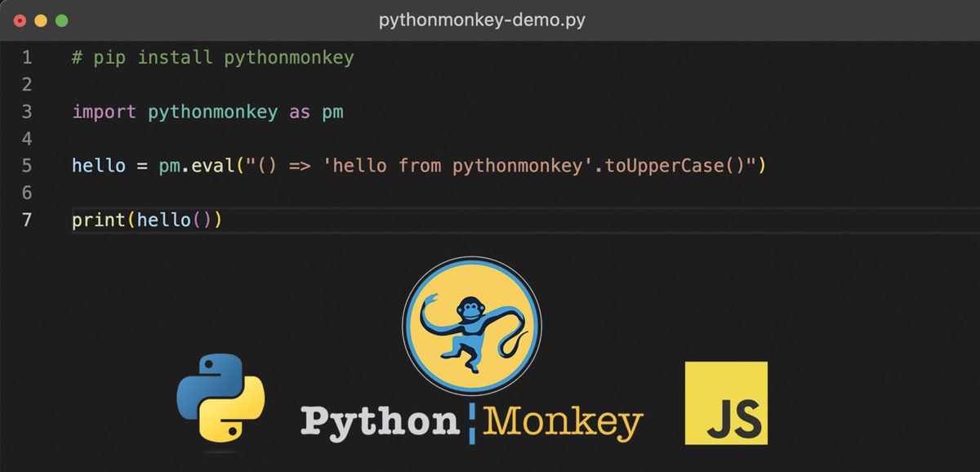Click the 'pm' alias on line 3
This screenshot has width=980, height=472.
(332, 113)
